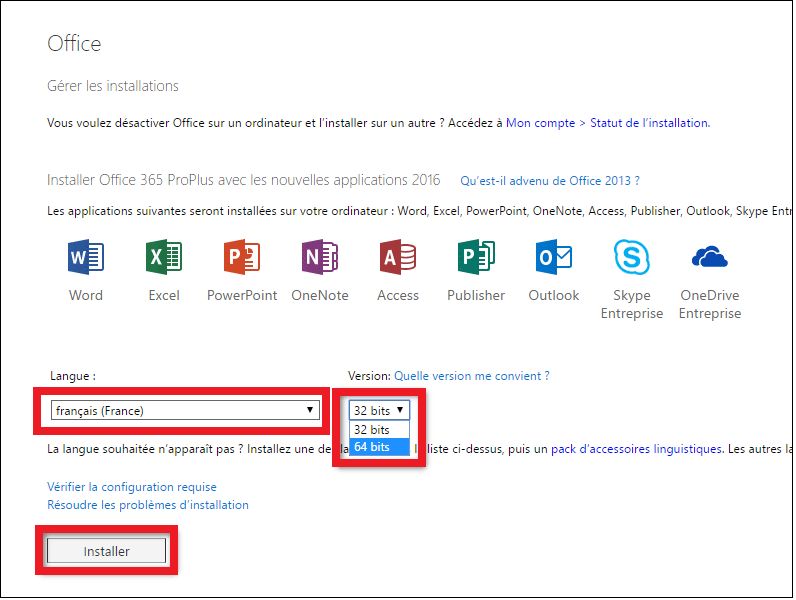Screen dimensions: 796x600
Task: Click the Excel application icon
Action: (164, 257)
